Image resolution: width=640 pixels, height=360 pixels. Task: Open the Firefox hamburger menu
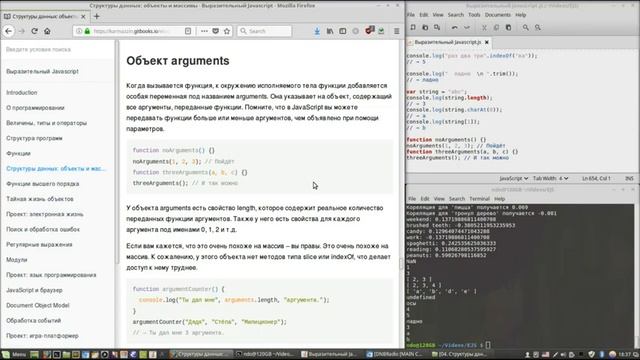point(396,31)
